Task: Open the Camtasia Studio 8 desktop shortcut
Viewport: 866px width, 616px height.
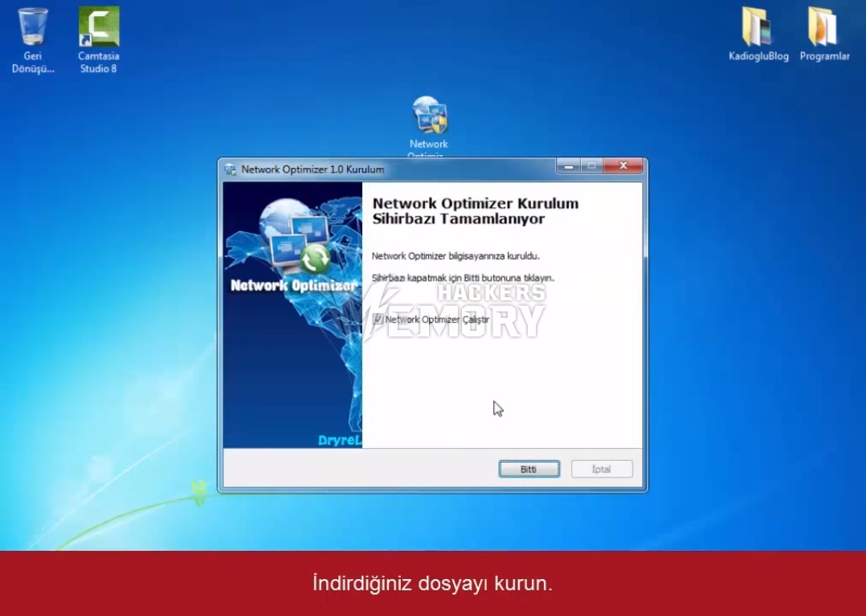Action: tap(98, 39)
